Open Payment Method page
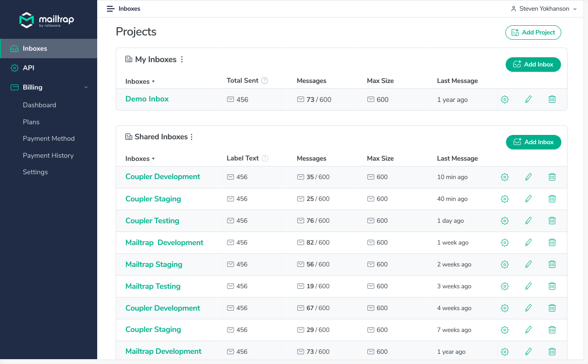 coord(49,138)
